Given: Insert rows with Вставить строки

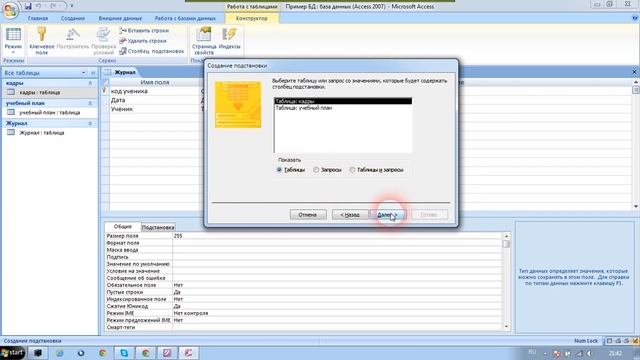Looking at the screenshot, I should (144, 31).
